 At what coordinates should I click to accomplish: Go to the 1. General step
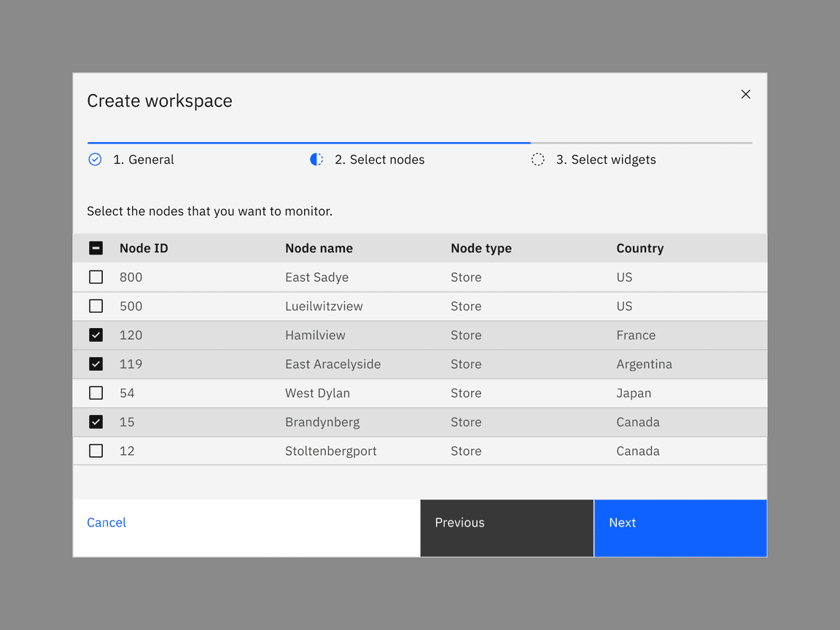click(x=144, y=159)
